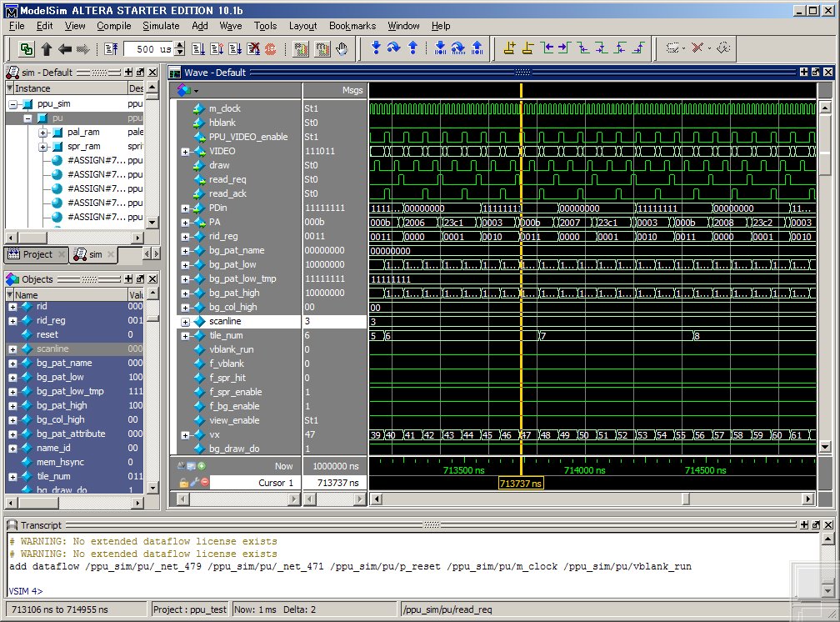Expand the PDin signal bus

pyautogui.click(x=185, y=208)
